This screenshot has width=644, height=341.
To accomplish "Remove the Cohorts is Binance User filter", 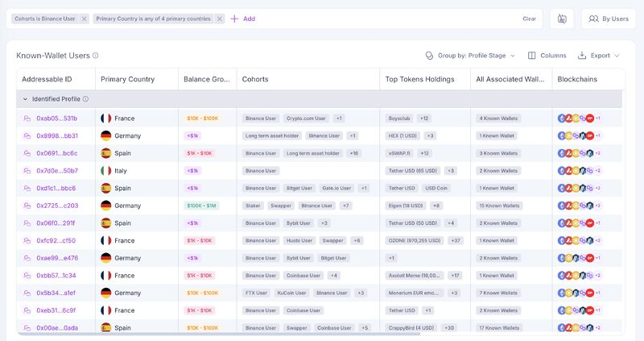I will click(84, 19).
